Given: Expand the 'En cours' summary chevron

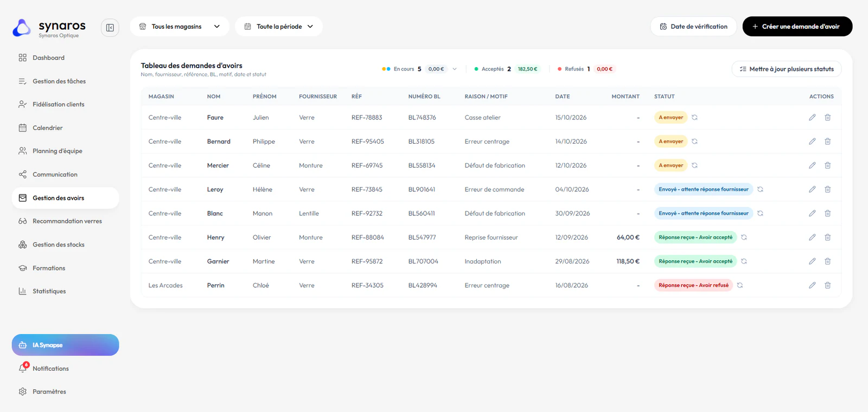Looking at the screenshot, I should tap(455, 69).
